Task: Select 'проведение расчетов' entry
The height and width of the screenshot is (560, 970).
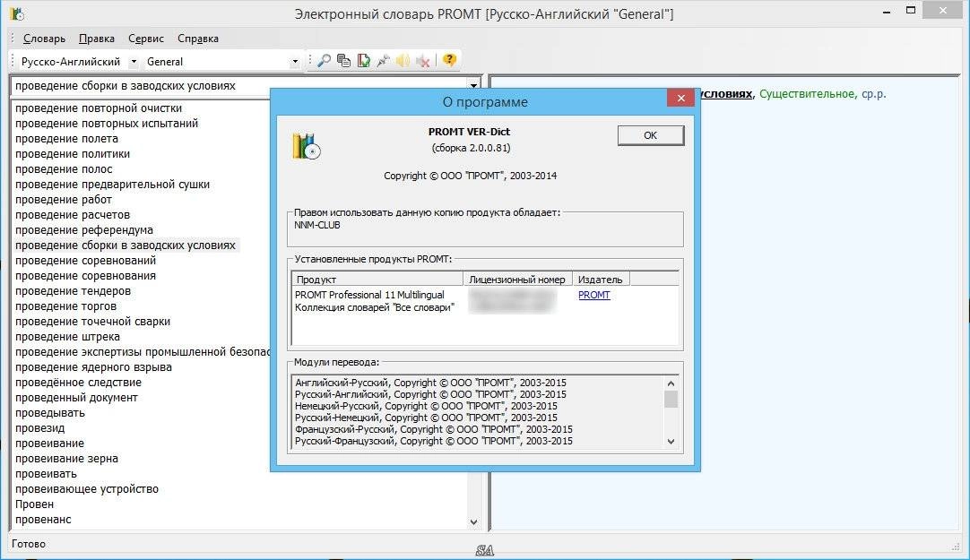Action: tap(73, 215)
